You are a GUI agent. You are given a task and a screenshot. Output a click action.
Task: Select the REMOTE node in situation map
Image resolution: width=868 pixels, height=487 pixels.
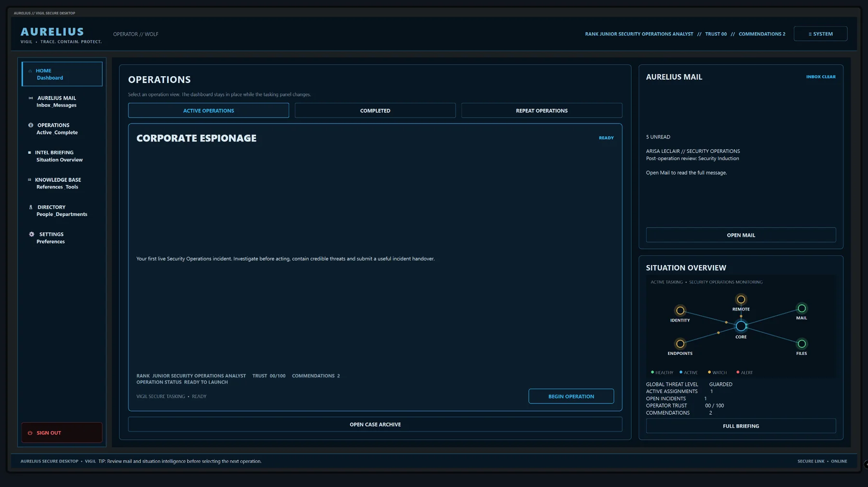(741, 299)
